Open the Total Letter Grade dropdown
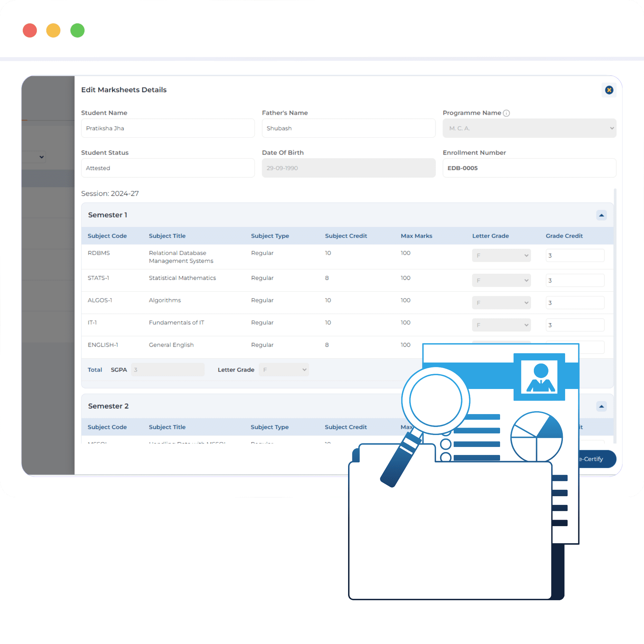 284,370
